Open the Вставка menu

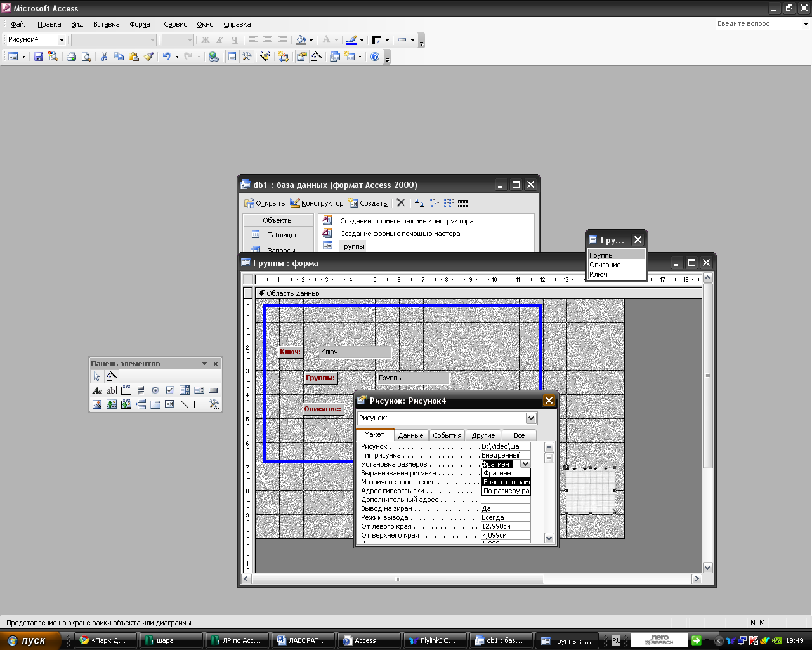click(106, 24)
